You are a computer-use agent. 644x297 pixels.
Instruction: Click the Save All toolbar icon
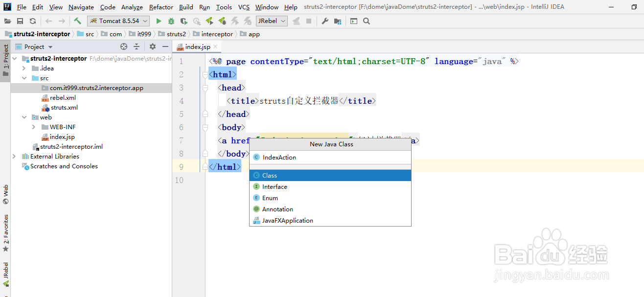coord(20,21)
